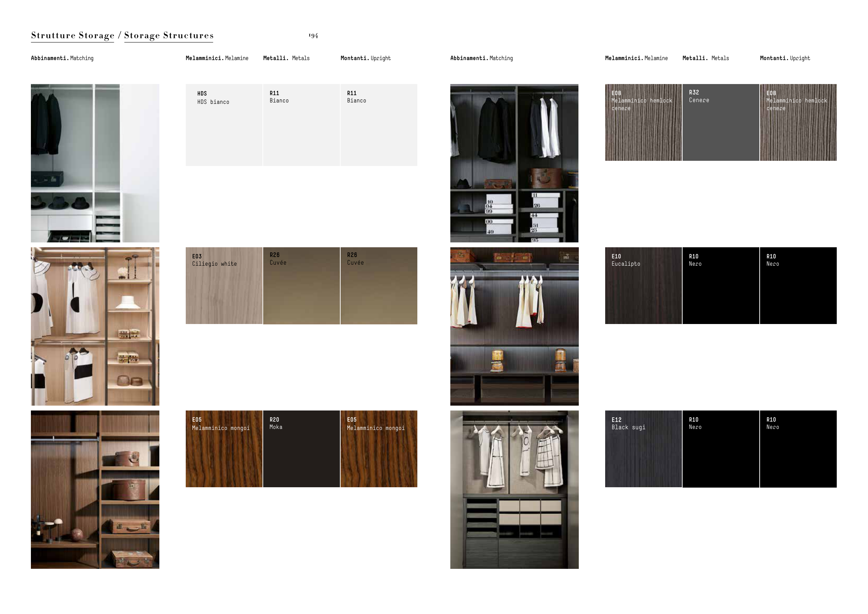Image resolution: width=868 pixels, height=614 pixels.
Task: Click the HDS bianco melamine swatch
Action: 224,125
